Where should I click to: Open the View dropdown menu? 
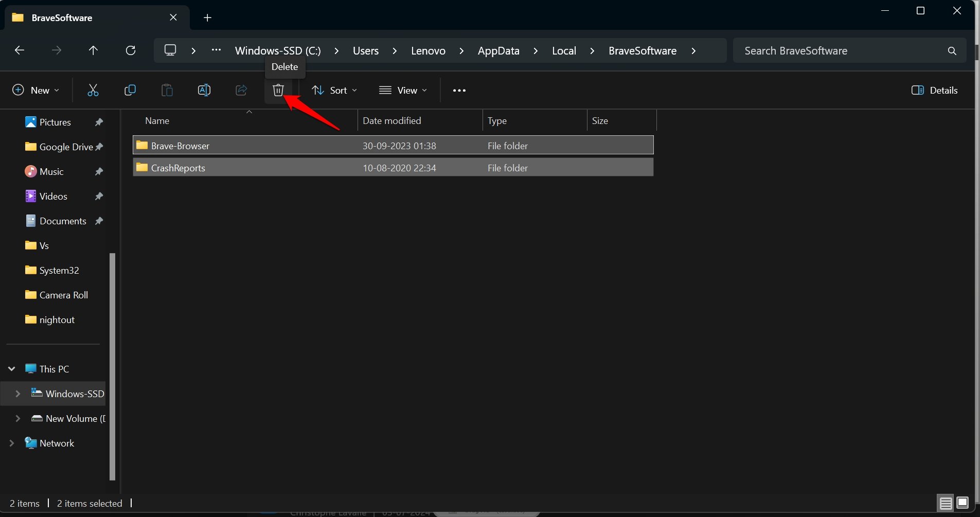pos(403,91)
